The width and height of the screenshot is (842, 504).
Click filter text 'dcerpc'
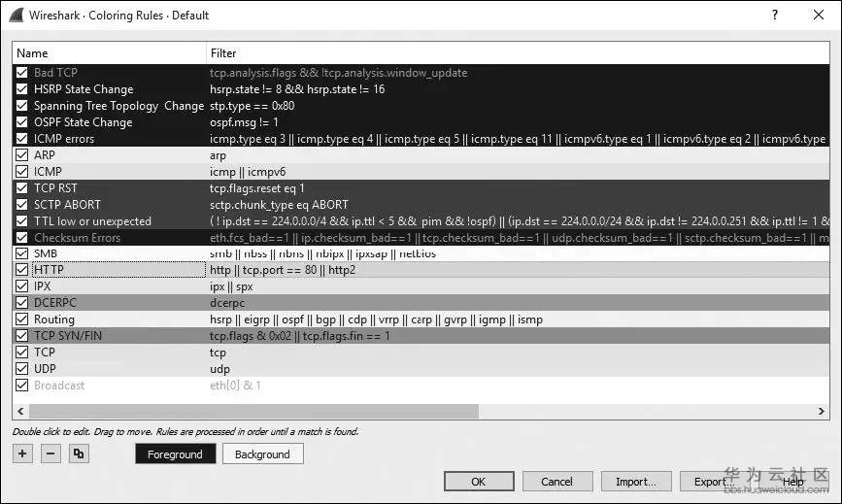[x=227, y=303]
